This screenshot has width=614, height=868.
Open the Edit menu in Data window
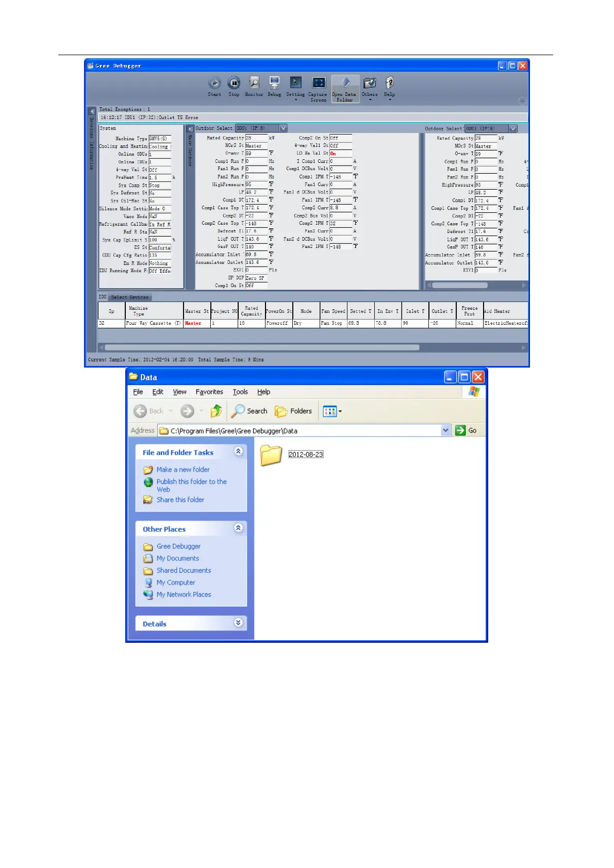coord(158,392)
